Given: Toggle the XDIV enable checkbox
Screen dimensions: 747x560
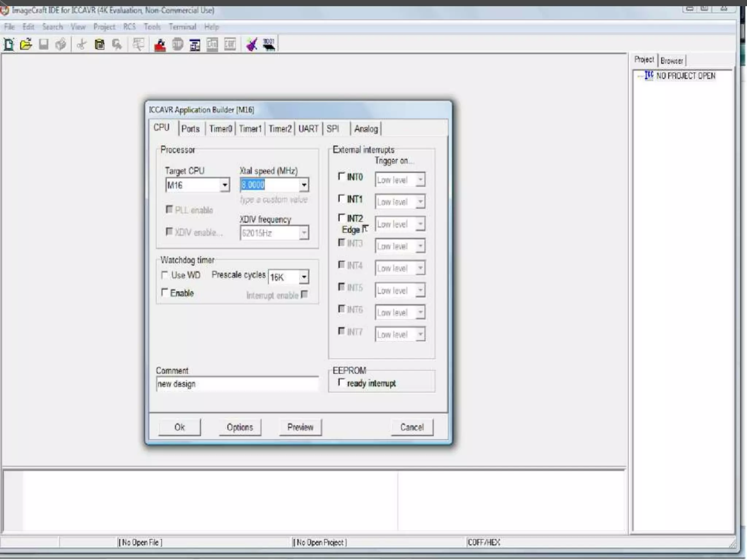Looking at the screenshot, I should [x=169, y=232].
